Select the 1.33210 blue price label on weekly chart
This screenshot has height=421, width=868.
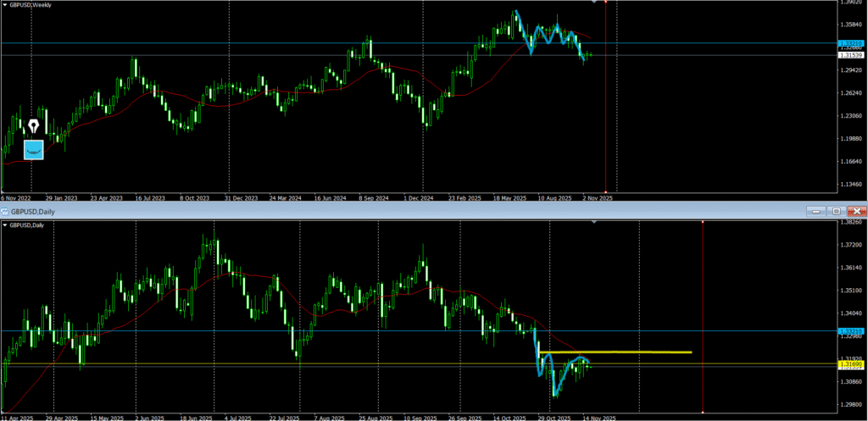(x=849, y=43)
